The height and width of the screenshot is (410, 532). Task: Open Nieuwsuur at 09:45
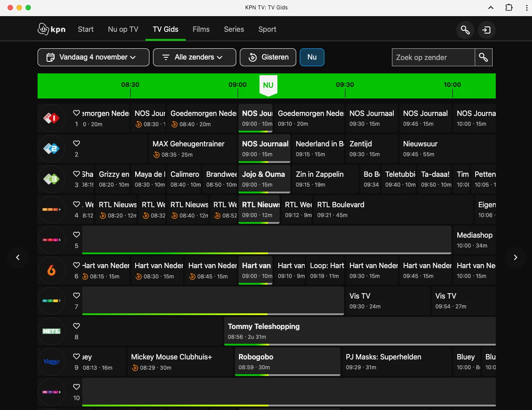click(447, 149)
